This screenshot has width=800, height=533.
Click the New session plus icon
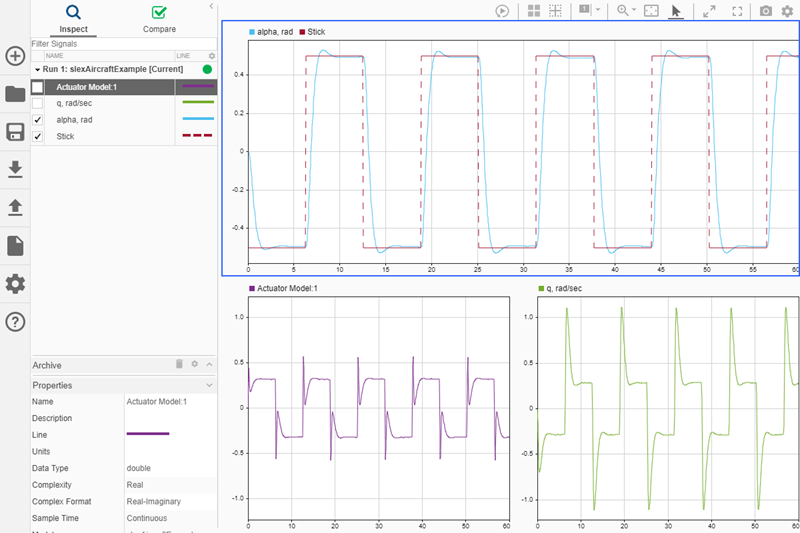coord(15,56)
